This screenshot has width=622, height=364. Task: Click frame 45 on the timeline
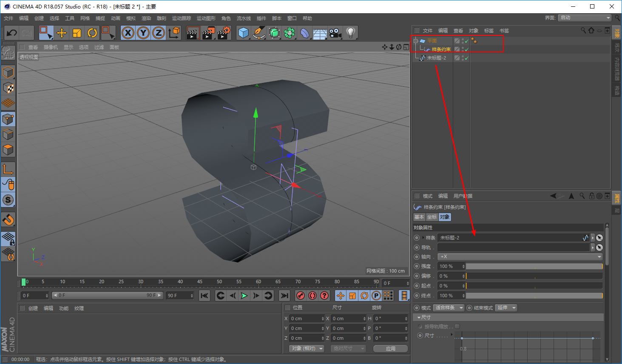click(x=200, y=282)
